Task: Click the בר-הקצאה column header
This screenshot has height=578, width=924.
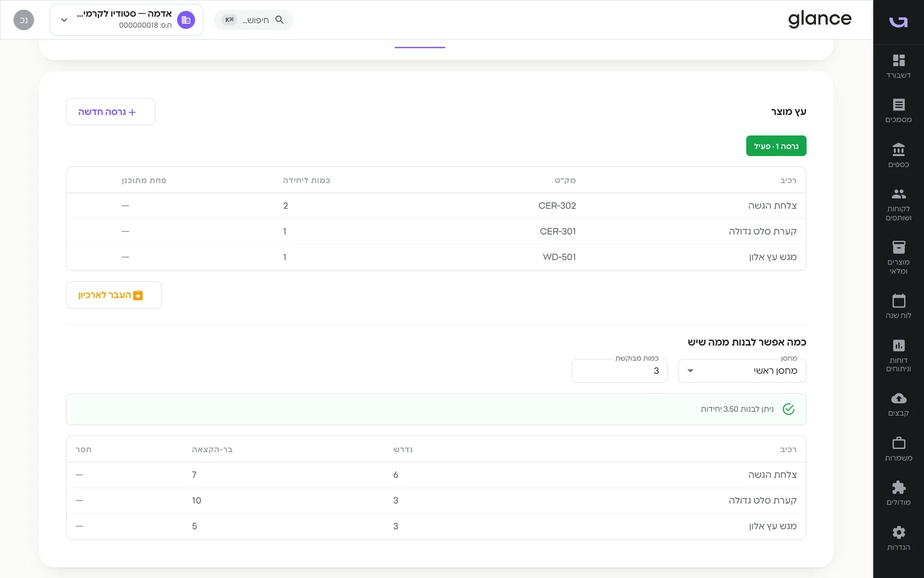Action: coord(212,450)
